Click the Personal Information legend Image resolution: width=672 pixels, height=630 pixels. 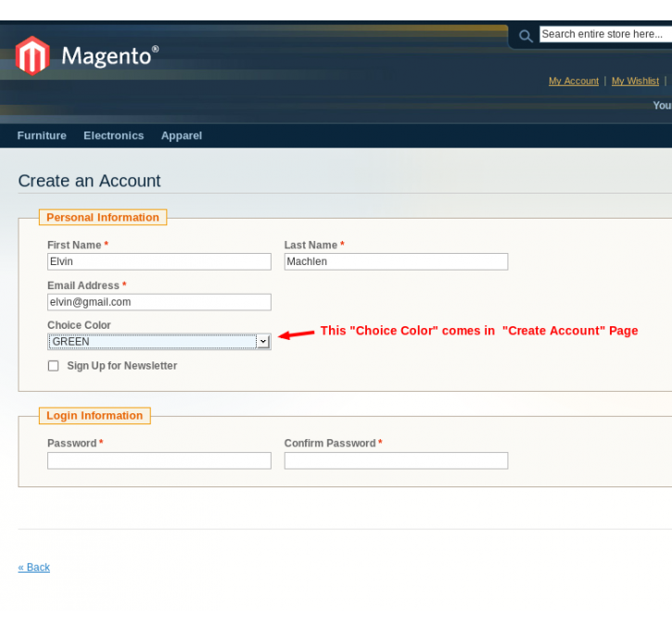coord(103,217)
